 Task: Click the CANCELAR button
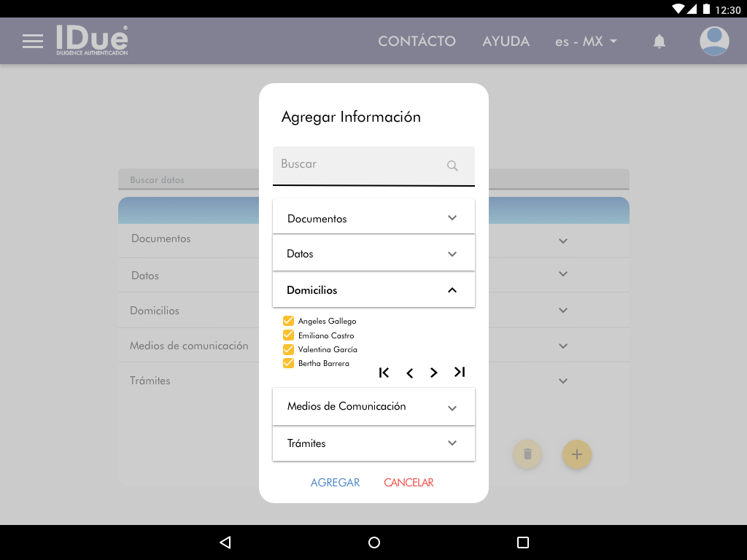[409, 483]
